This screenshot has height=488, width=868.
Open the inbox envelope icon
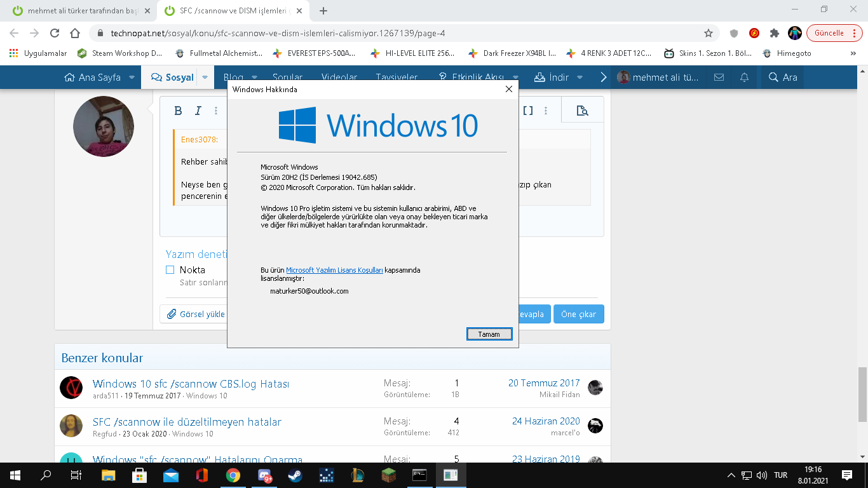click(719, 78)
